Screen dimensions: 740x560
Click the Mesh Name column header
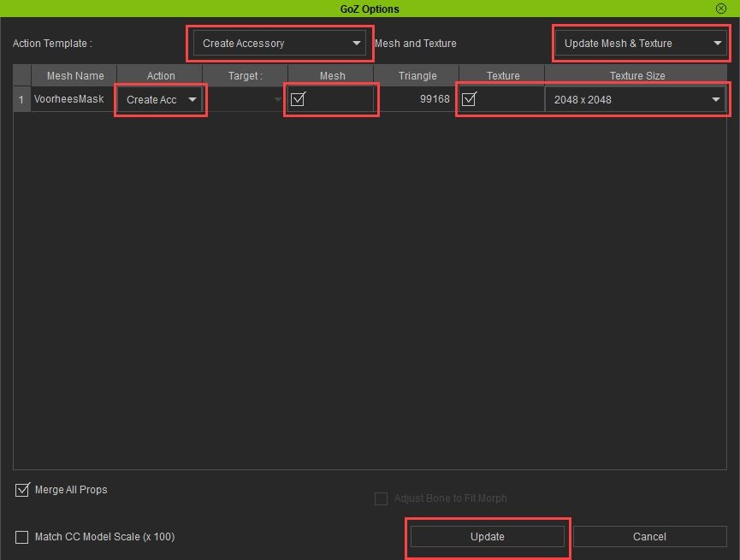pos(74,75)
